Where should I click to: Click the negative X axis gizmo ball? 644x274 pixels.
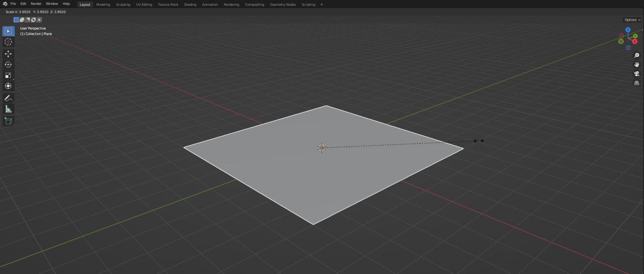click(x=621, y=36)
